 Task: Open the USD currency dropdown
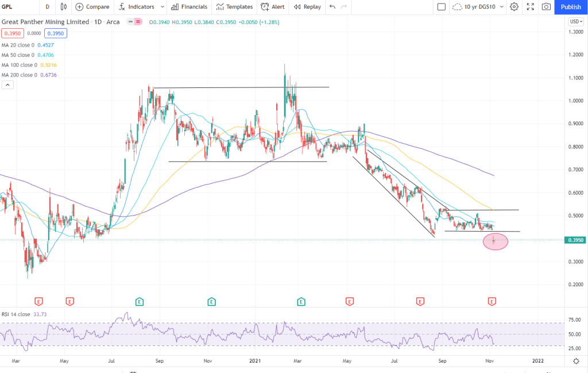575,21
